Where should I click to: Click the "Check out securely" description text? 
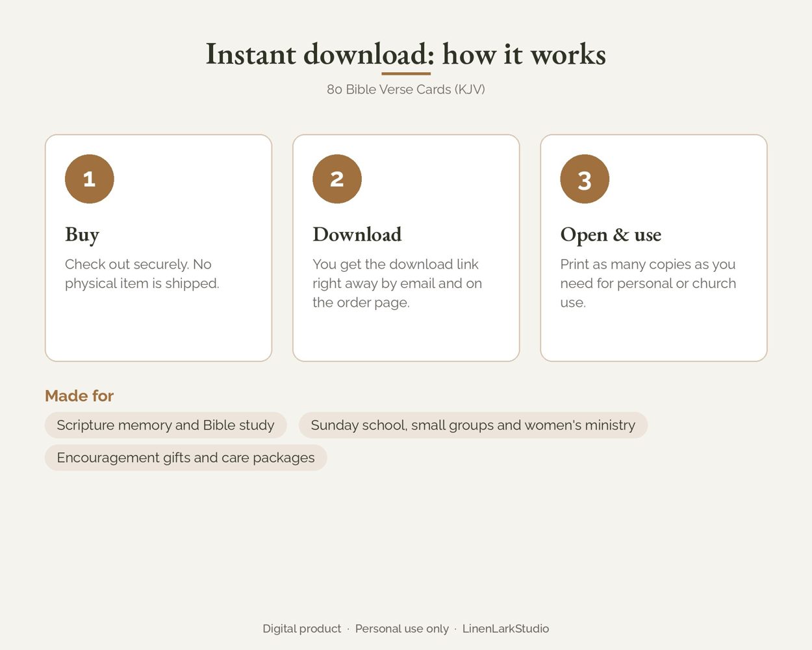tap(142, 274)
